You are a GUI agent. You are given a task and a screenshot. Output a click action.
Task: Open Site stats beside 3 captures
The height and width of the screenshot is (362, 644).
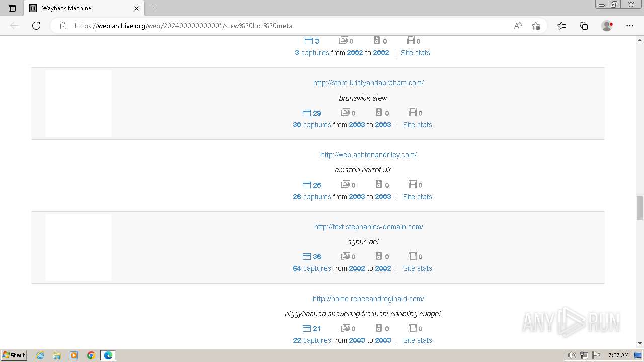[415, 53]
